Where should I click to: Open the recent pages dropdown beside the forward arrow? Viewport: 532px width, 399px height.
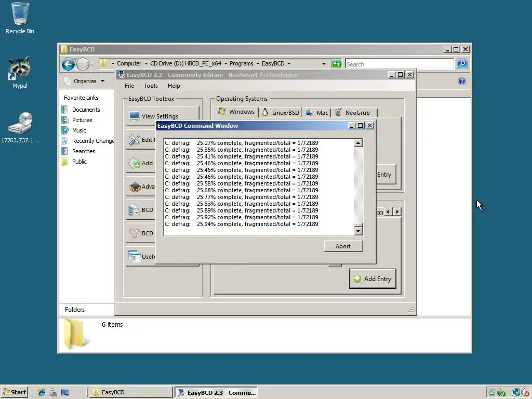(91, 64)
